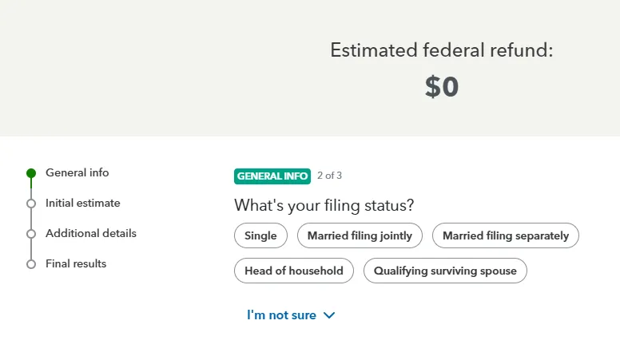Click the What's your filing status heading
This screenshot has width=620, height=364.
pyautogui.click(x=324, y=205)
